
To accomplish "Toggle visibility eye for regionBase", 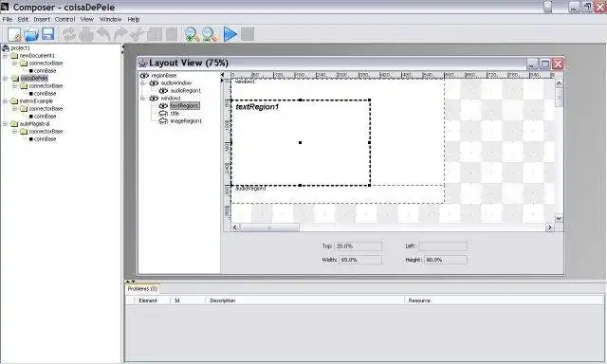I will pyautogui.click(x=144, y=76).
